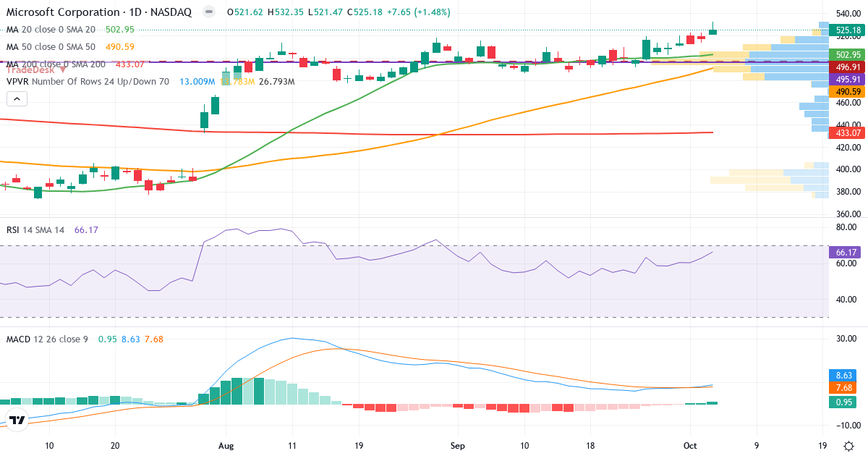Click the 360.00 price scale label
The height and width of the screenshot is (456, 868).
848,214
